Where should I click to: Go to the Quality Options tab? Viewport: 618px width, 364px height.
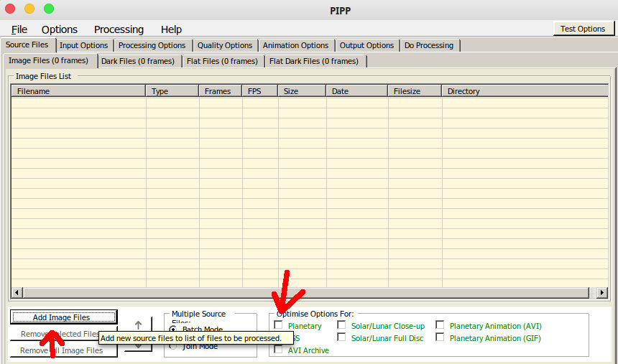pyautogui.click(x=224, y=45)
